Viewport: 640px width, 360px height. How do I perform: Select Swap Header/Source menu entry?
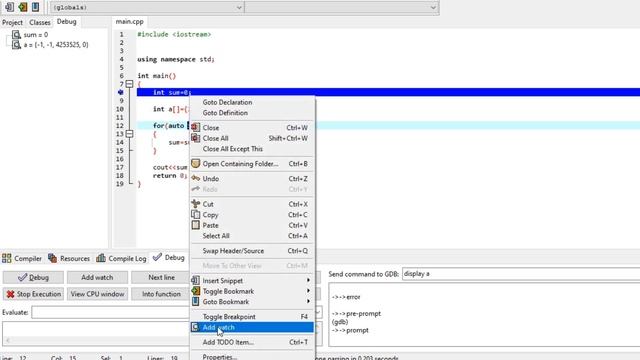[252, 251]
